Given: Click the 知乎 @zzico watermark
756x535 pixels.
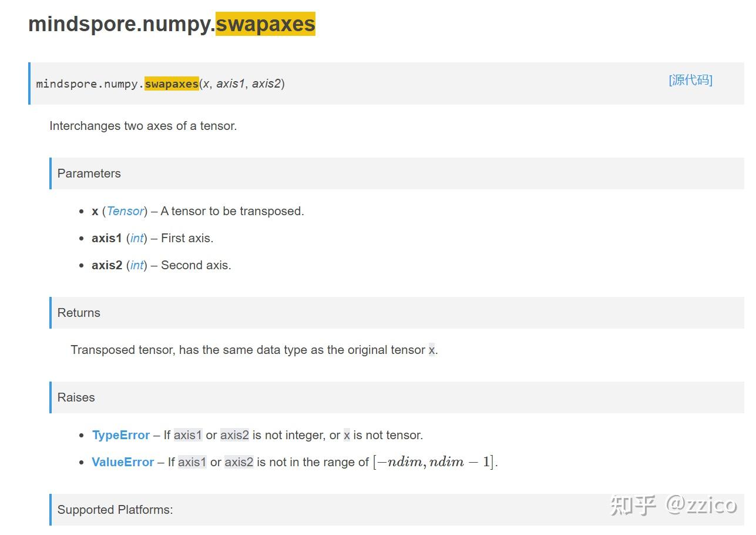Looking at the screenshot, I should 673,504.
